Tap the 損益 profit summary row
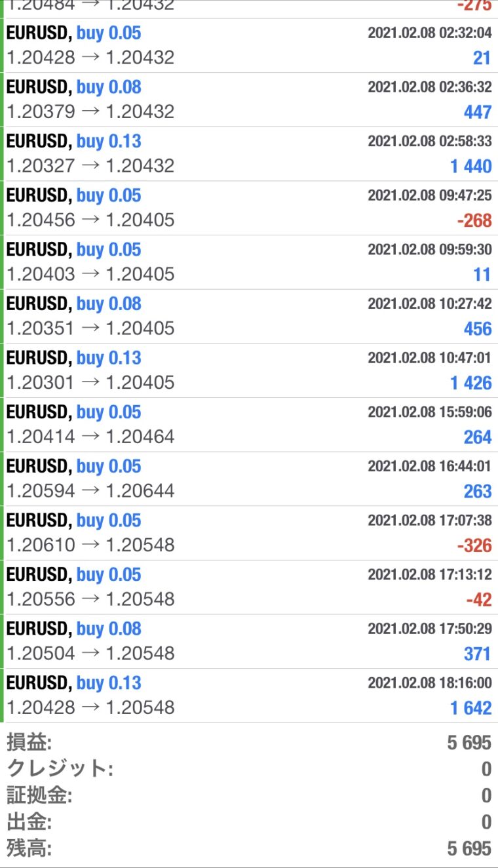498x868 pixels. tap(249, 743)
